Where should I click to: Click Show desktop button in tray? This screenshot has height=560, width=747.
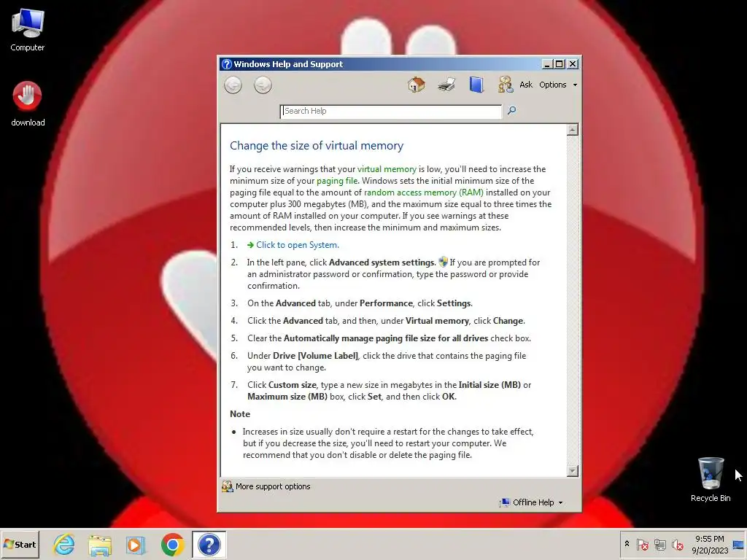739,544
